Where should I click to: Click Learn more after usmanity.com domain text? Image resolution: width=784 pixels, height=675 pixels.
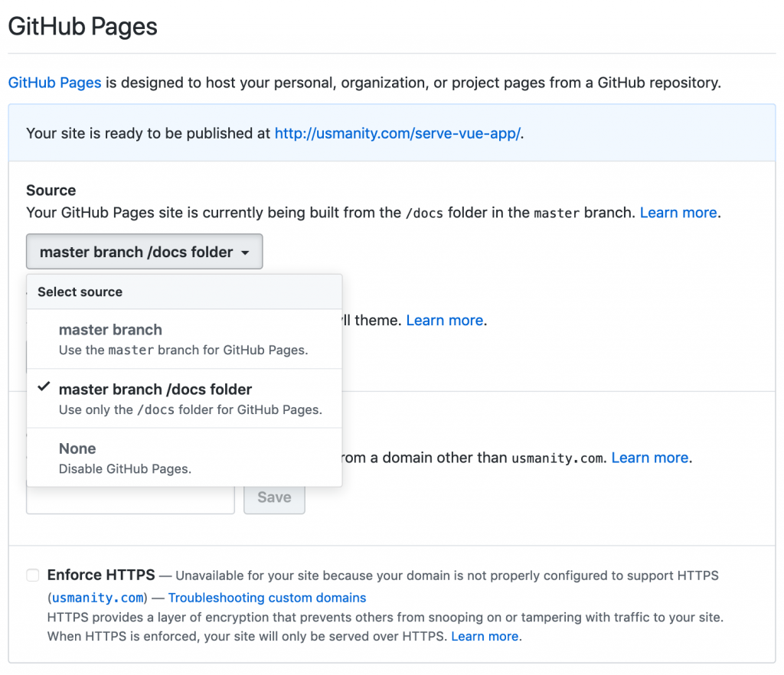point(650,458)
